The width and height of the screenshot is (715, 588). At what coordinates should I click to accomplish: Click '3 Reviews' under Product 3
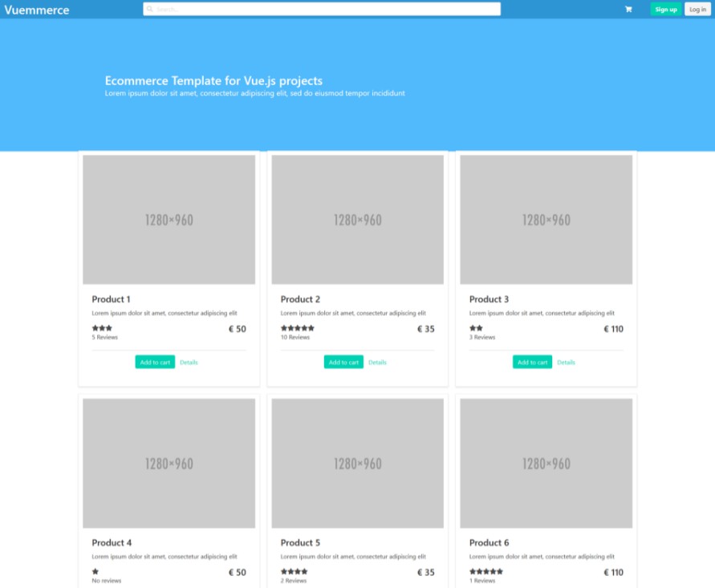click(x=482, y=337)
